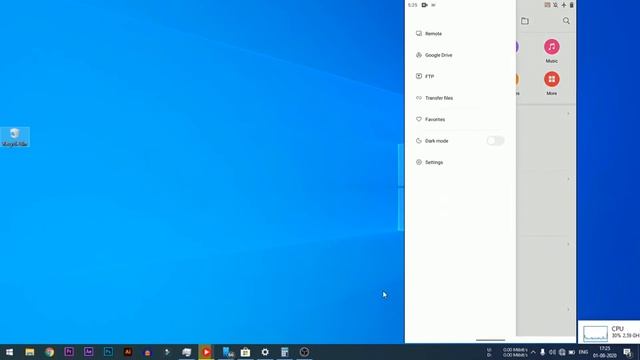The image size is (640, 360).
Task: Open File Explorer from the taskbar
Action: (x=29, y=352)
